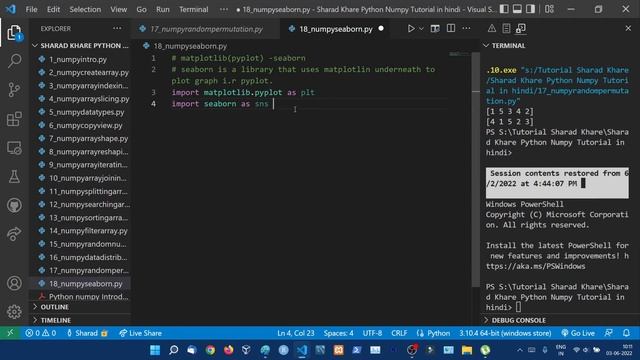Show errors and warnings count

point(40,333)
